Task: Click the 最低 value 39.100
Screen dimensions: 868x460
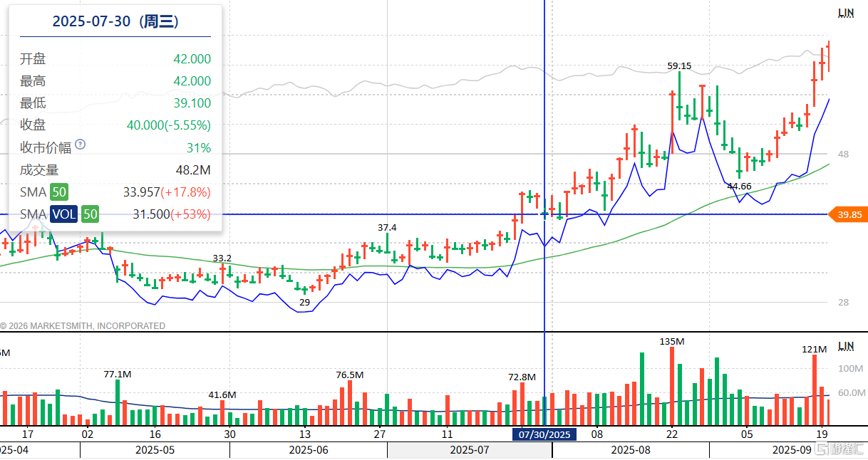Action: point(192,103)
